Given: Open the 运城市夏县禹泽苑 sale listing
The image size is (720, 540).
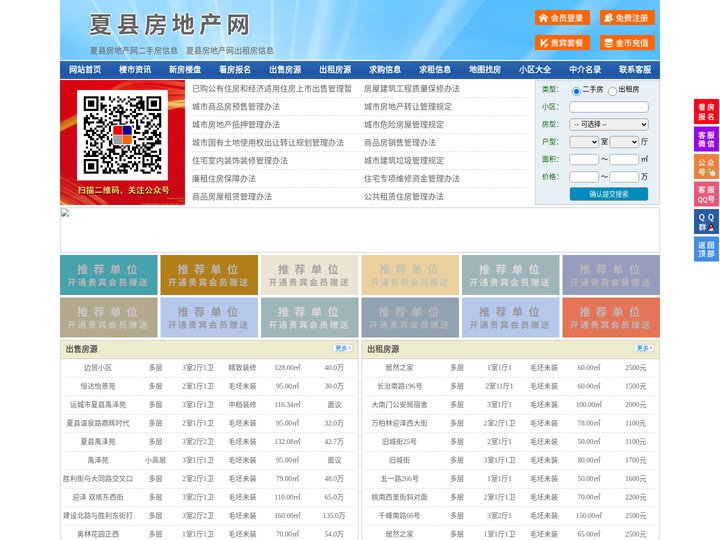Looking at the screenshot, I should tap(98, 405).
